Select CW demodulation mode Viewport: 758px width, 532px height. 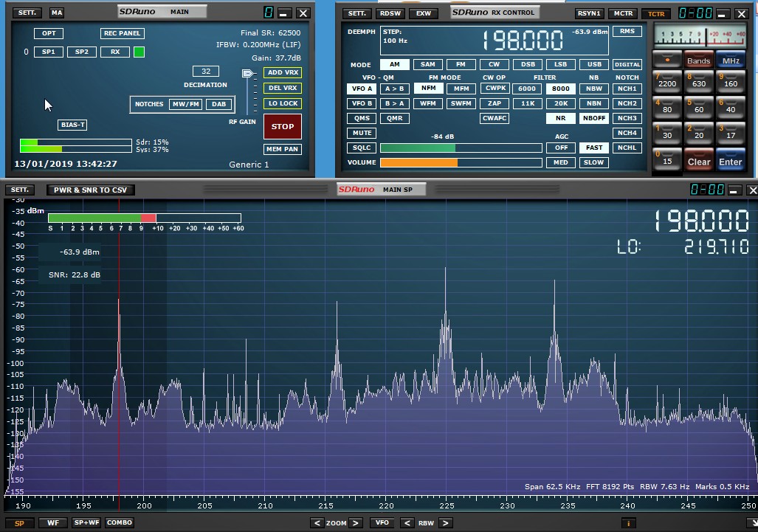tap(494, 64)
